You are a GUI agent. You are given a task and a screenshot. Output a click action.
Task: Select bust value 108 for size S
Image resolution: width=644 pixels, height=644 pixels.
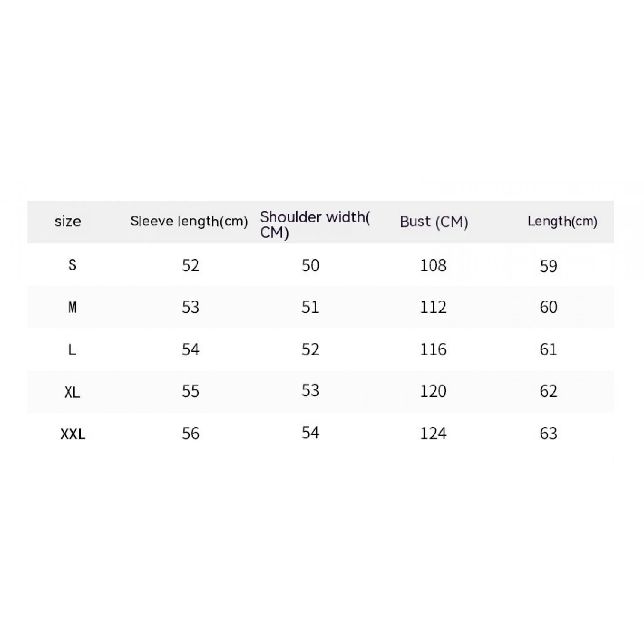[x=433, y=266]
